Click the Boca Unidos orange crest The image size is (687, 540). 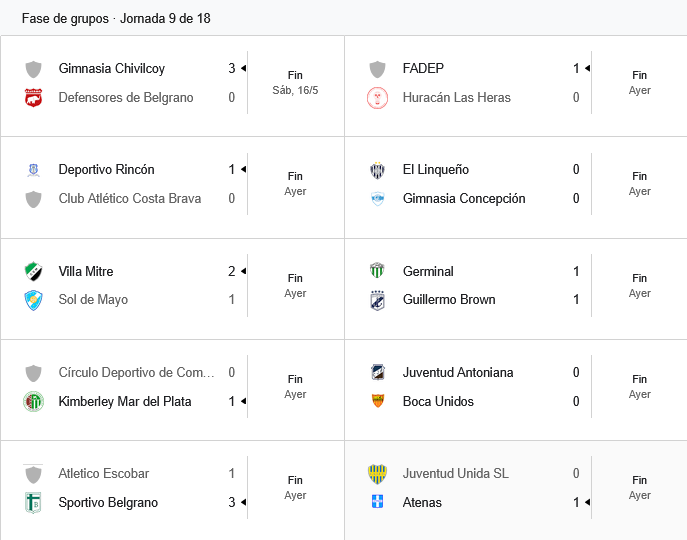pos(377,401)
